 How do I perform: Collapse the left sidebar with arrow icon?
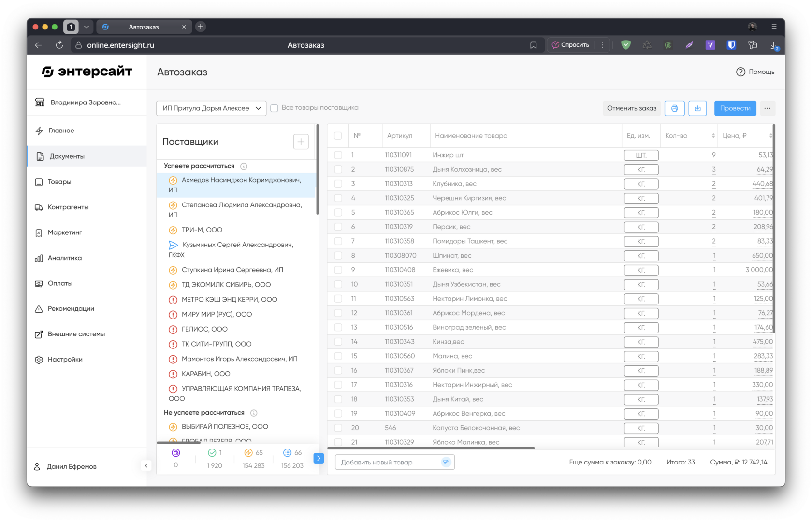click(146, 466)
